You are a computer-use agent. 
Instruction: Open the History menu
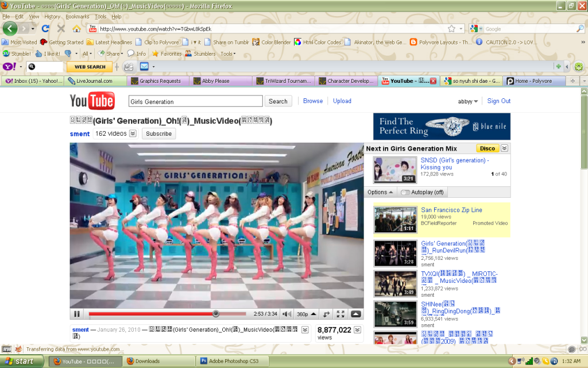click(52, 17)
